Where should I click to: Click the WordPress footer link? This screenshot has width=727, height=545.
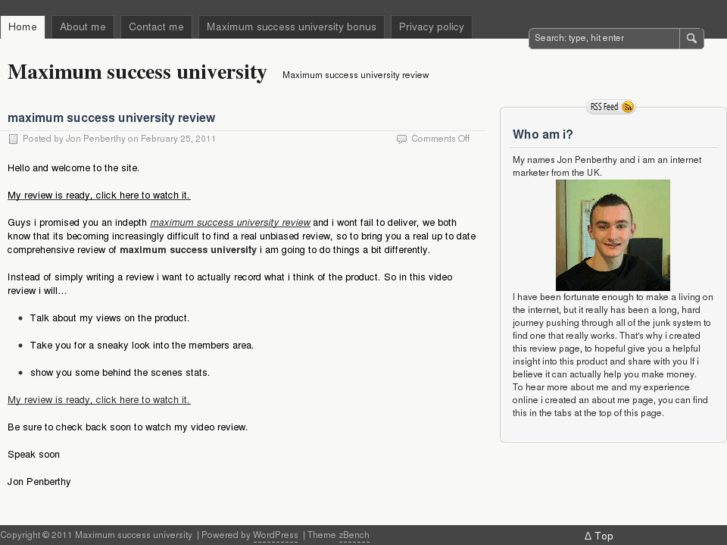[275, 535]
